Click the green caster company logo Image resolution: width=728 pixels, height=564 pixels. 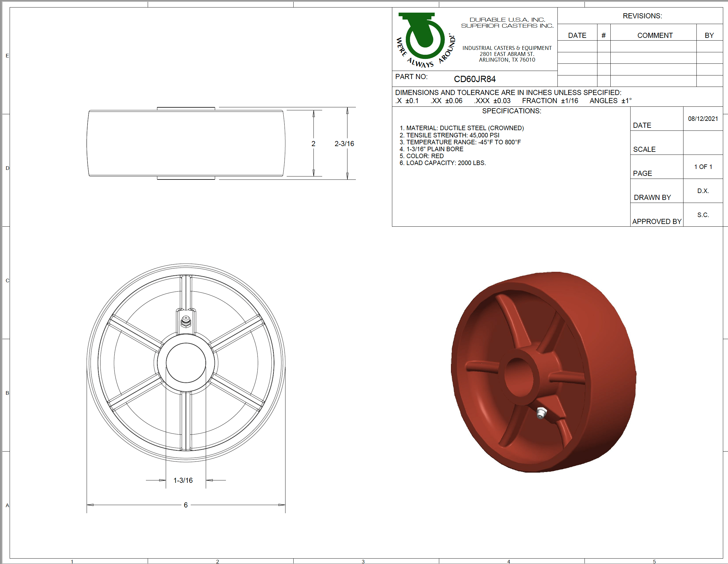point(425,40)
